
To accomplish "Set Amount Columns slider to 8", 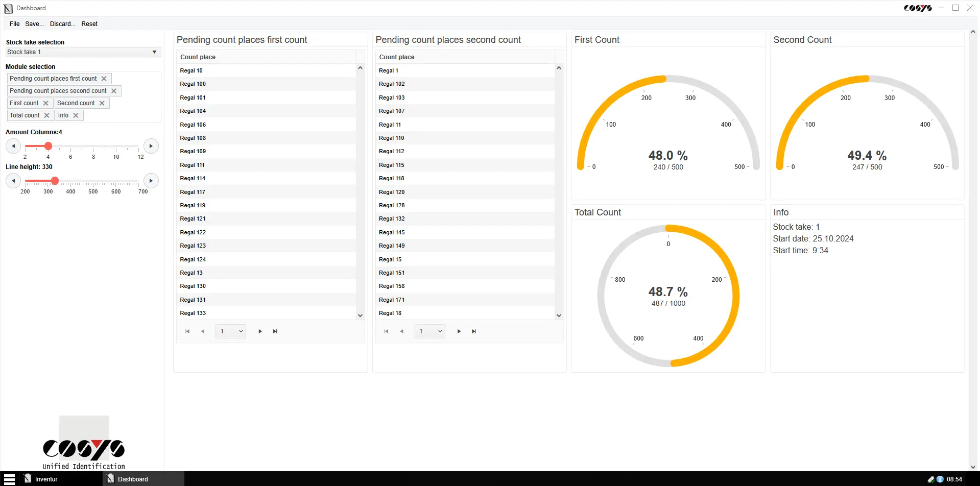I will pos(93,146).
